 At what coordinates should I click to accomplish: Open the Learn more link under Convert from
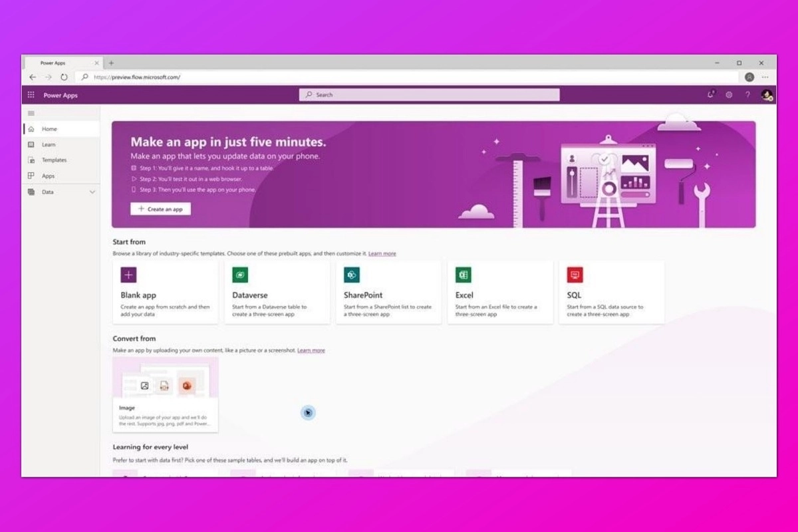[311, 350]
